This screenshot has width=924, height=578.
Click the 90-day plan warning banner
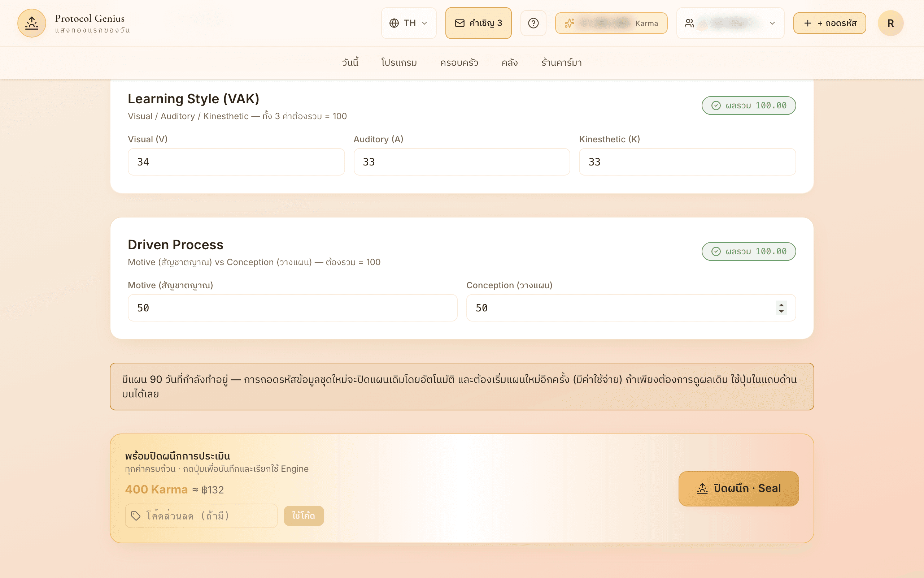click(462, 387)
